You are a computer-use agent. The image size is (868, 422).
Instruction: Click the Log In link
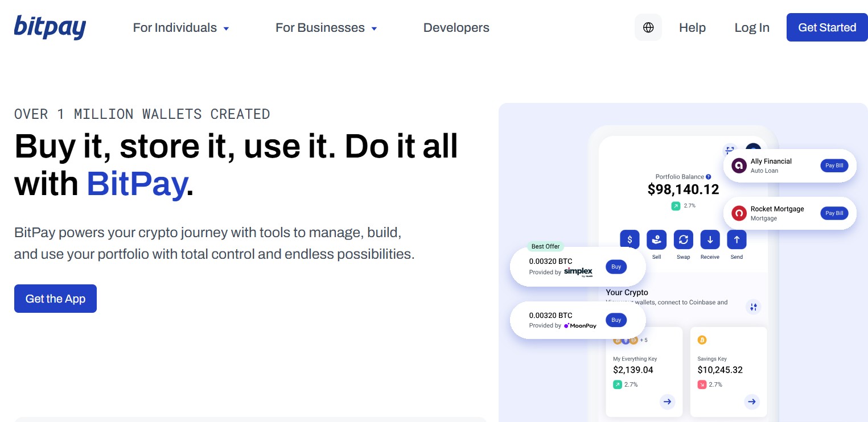(752, 27)
